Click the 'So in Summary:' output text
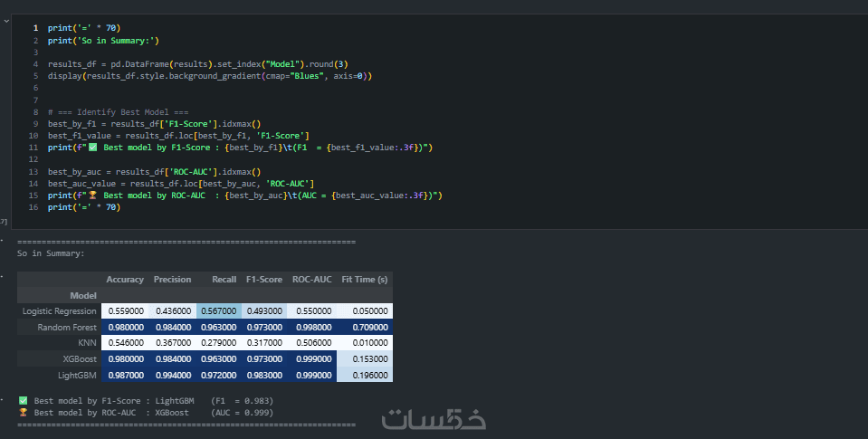 click(51, 253)
